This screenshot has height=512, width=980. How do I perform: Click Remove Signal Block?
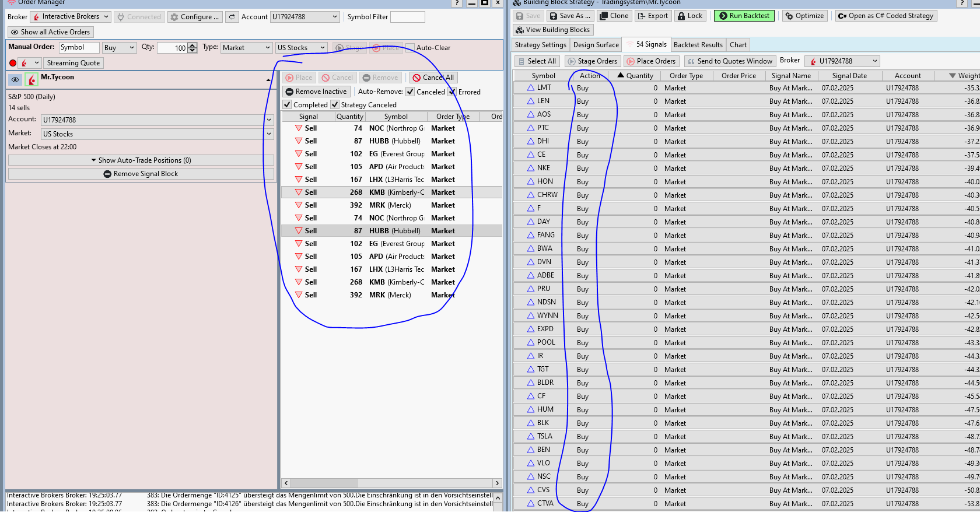click(141, 174)
